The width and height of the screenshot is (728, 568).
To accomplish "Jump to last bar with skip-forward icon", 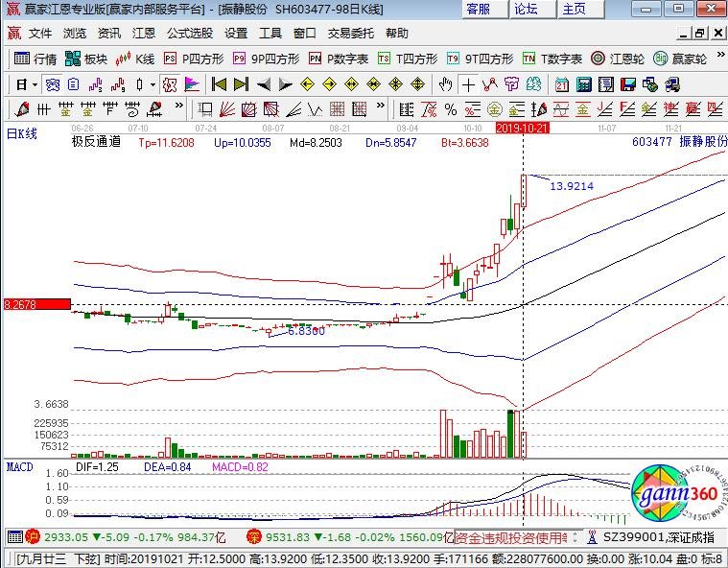I will tap(241, 84).
